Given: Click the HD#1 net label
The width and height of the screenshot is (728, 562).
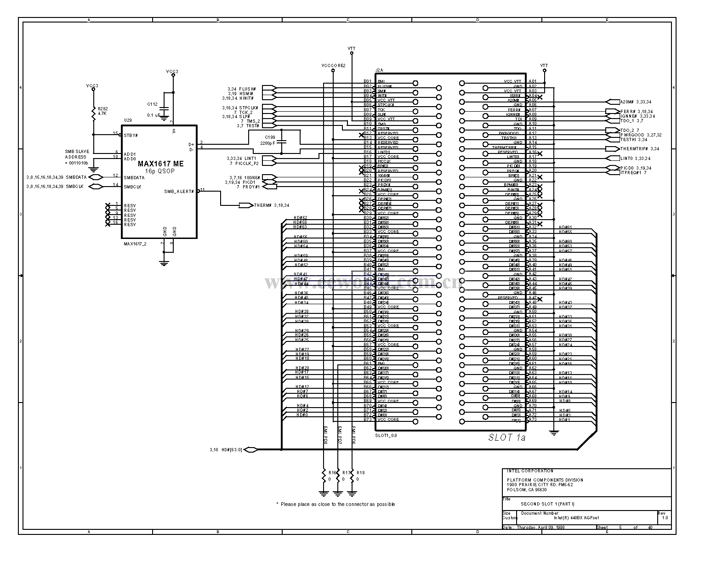Looking at the screenshot, I should click(565, 420).
